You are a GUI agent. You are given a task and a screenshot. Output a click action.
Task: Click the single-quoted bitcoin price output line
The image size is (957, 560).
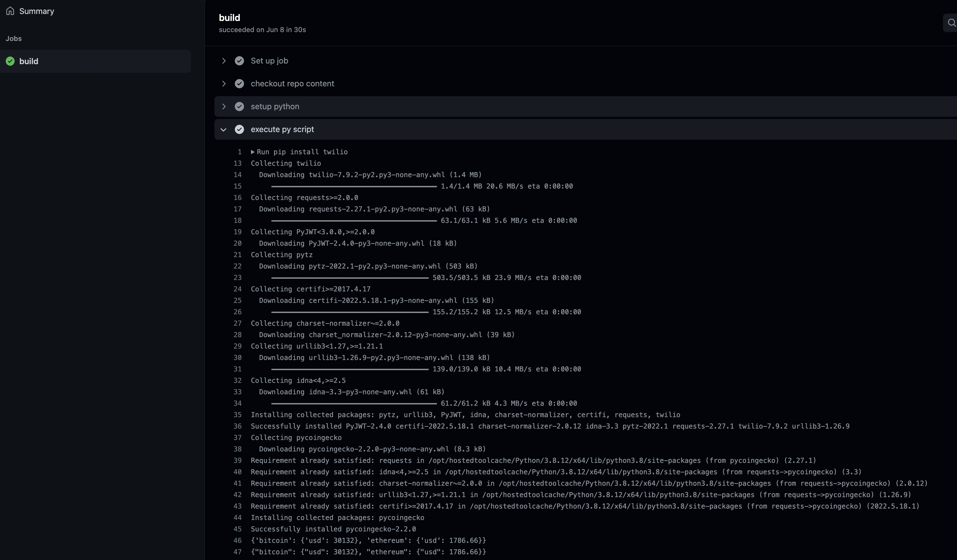point(368,540)
